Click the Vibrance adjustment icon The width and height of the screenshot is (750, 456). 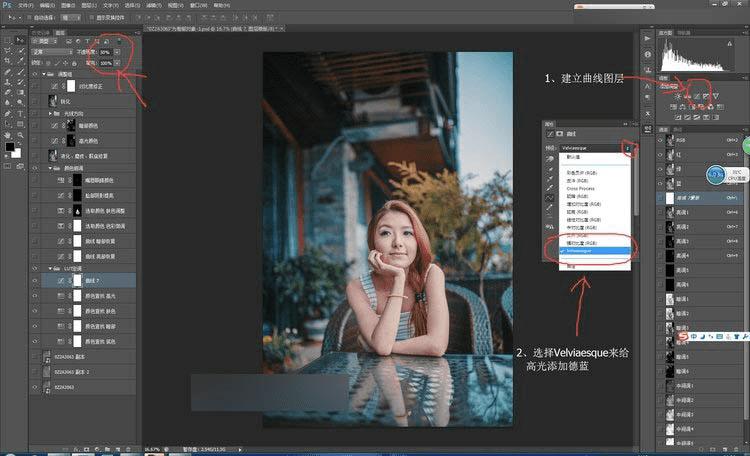click(x=715, y=96)
